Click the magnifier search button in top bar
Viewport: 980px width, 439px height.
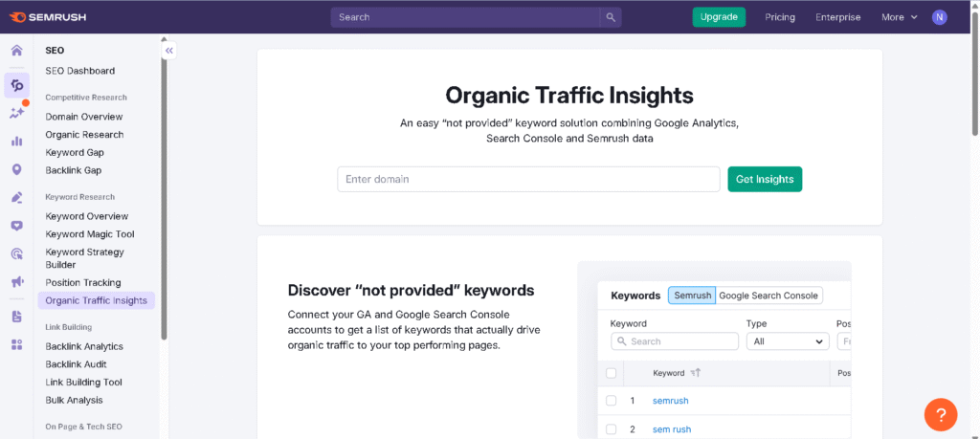611,17
